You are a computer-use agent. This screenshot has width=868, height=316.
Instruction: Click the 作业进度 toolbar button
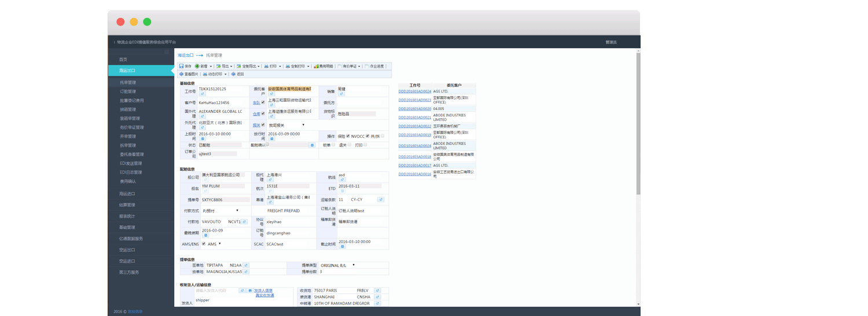[374, 67]
